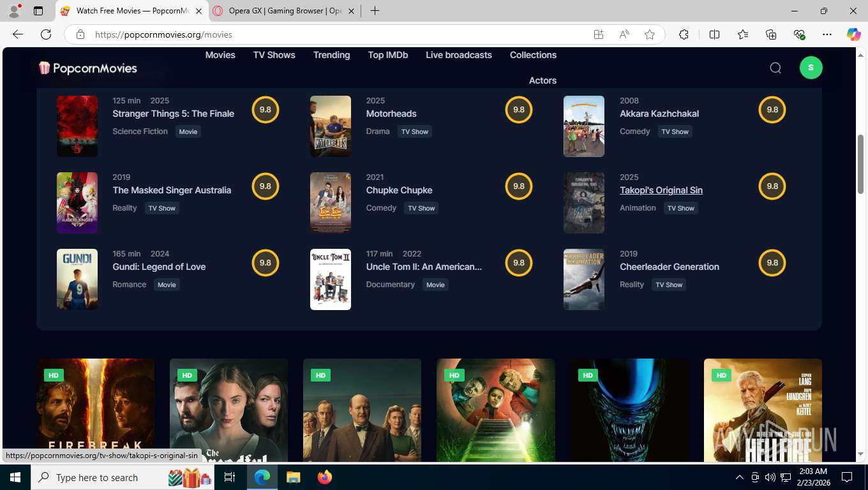This screenshot has width=868, height=490.
Task: Open Browser essentials heart icon
Action: 799,34
